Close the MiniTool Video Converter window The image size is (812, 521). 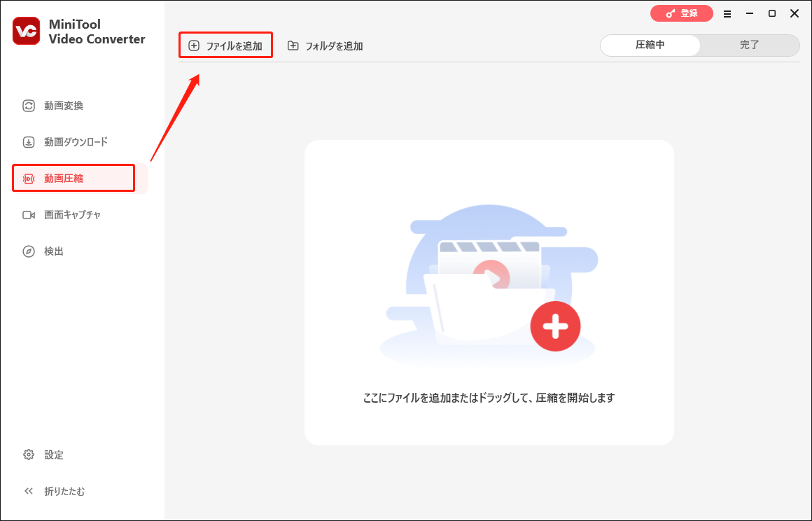click(x=794, y=13)
